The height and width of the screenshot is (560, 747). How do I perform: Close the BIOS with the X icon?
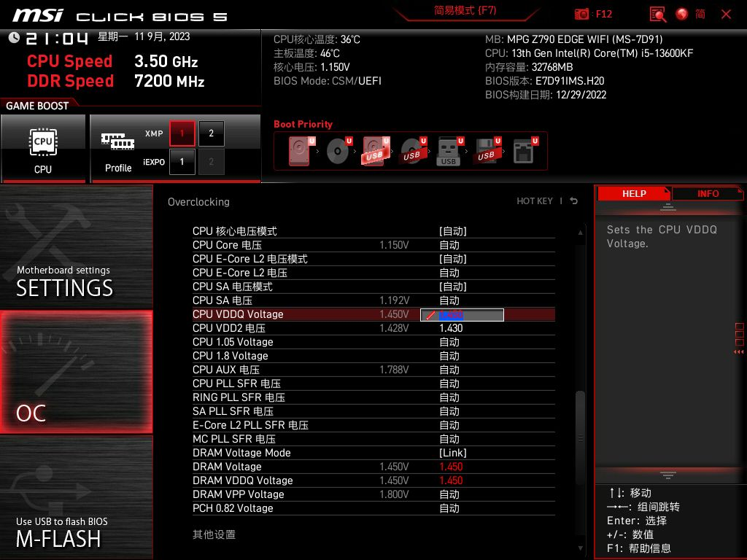[726, 15]
